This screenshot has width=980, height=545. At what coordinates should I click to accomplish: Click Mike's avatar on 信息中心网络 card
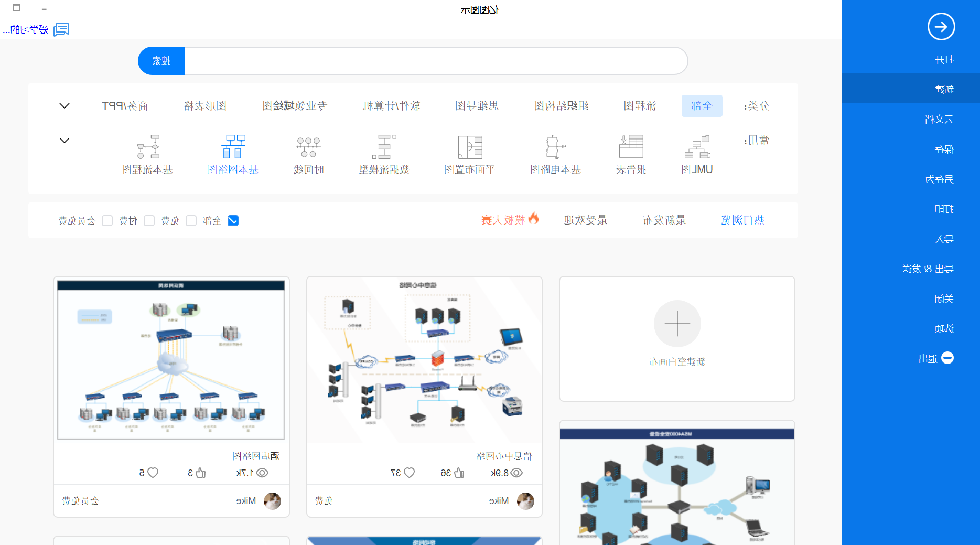click(525, 501)
